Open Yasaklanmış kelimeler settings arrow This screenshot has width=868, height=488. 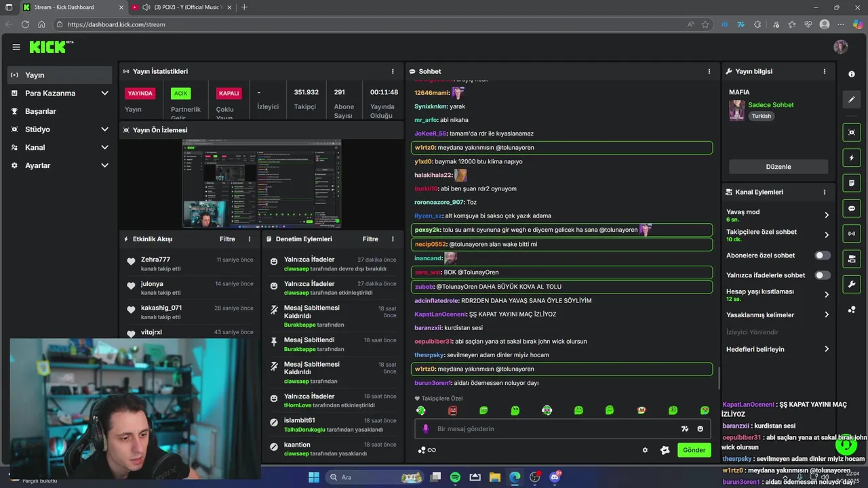[827, 314]
